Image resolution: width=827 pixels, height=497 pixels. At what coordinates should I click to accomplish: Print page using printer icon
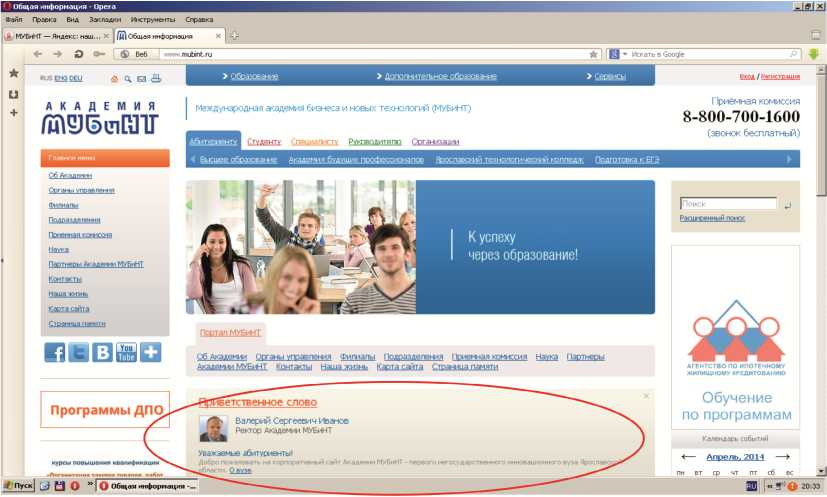(156, 78)
